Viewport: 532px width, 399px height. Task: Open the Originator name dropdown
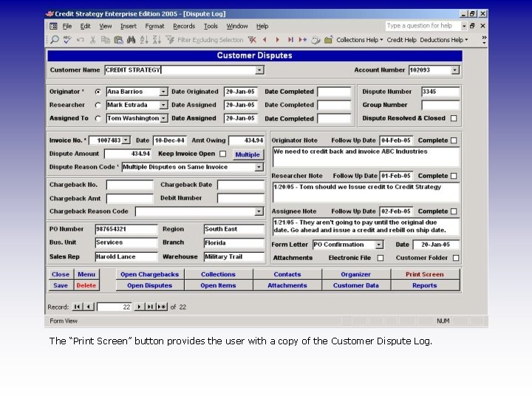point(163,92)
